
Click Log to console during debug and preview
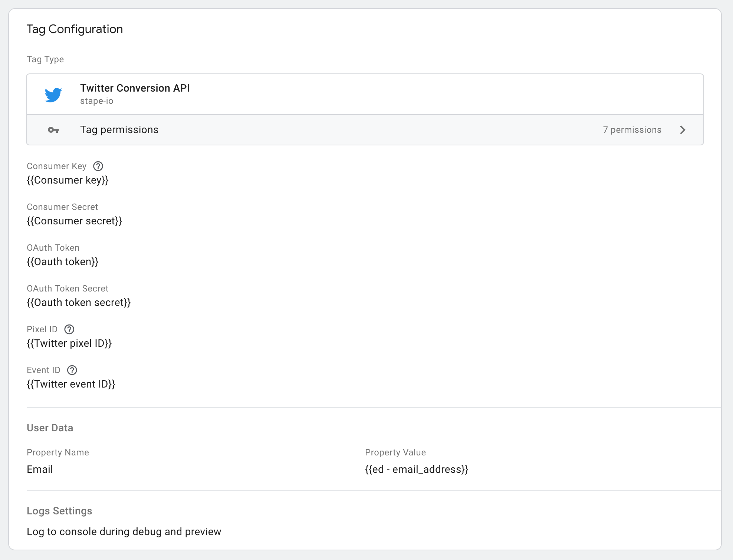pyautogui.click(x=124, y=532)
